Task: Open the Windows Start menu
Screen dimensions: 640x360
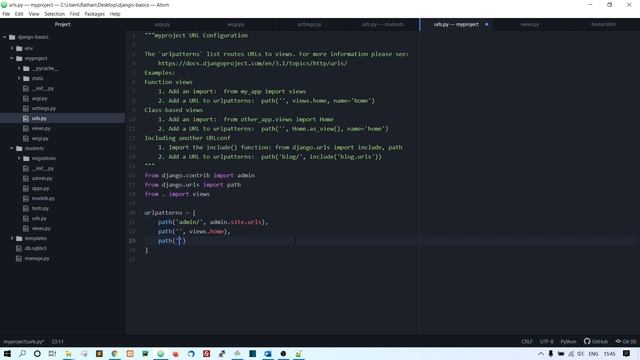Action: point(7,353)
